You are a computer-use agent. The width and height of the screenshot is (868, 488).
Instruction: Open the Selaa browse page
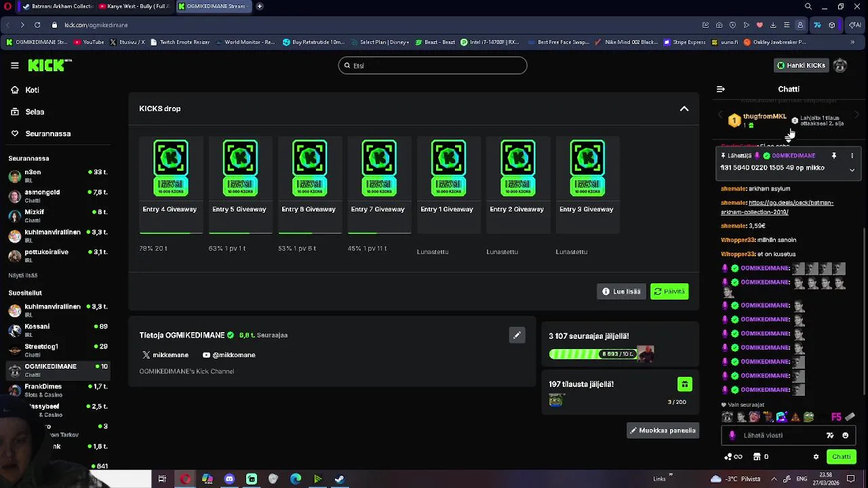27,112
